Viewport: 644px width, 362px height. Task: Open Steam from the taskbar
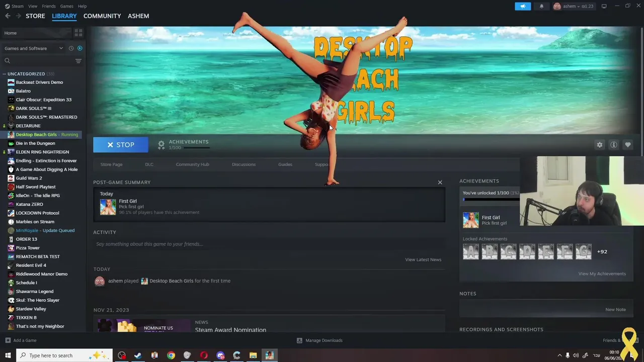pos(138,355)
